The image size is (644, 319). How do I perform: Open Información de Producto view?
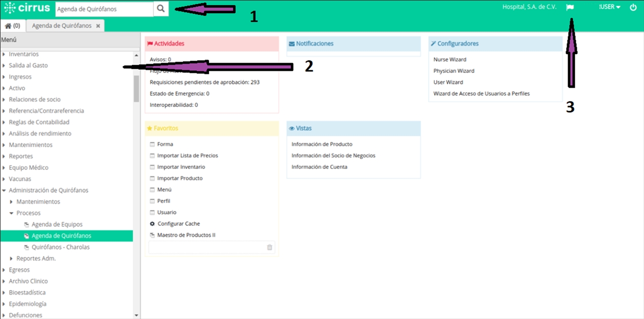pos(322,144)
